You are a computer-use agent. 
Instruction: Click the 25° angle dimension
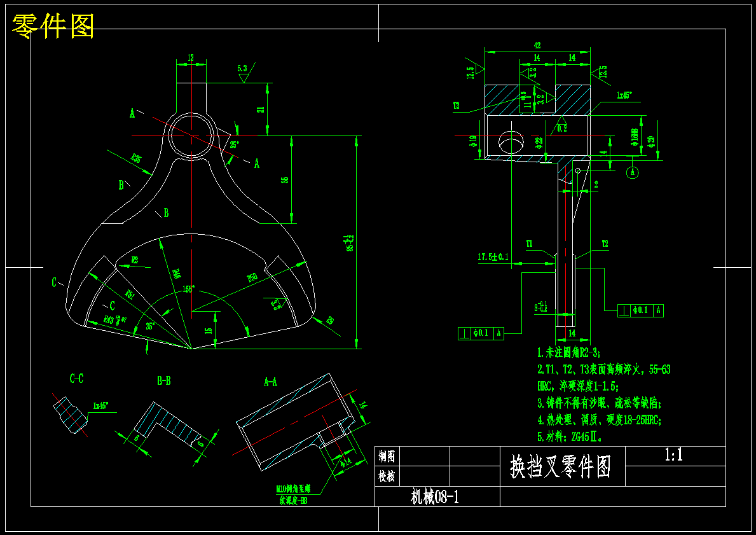pos(234,144)
